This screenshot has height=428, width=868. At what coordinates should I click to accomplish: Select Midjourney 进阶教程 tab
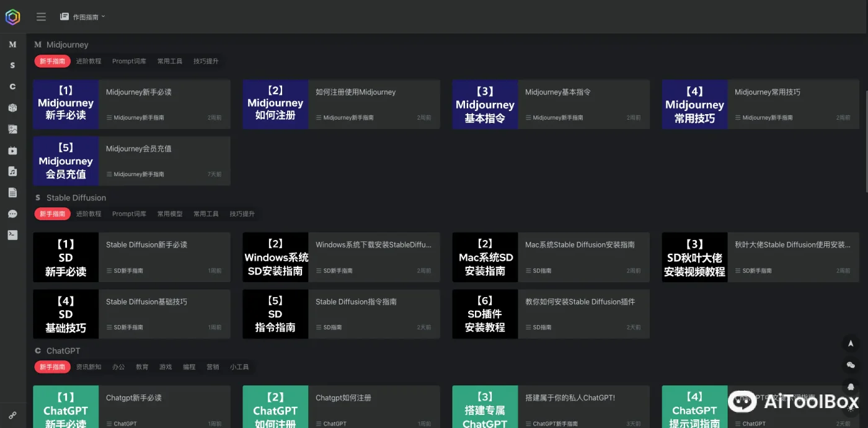[x=89, y=61]
